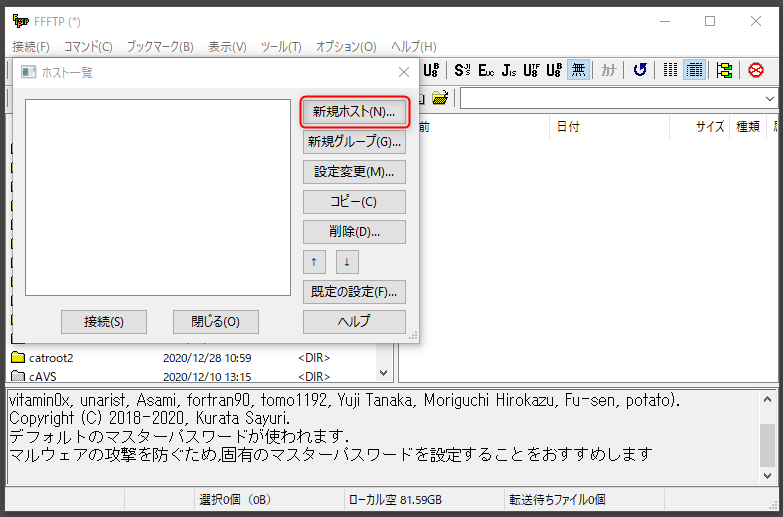Click log pane scrollbar down arrow
The width and height of the screenshot is (783, 517).
(x=767, y=476)
